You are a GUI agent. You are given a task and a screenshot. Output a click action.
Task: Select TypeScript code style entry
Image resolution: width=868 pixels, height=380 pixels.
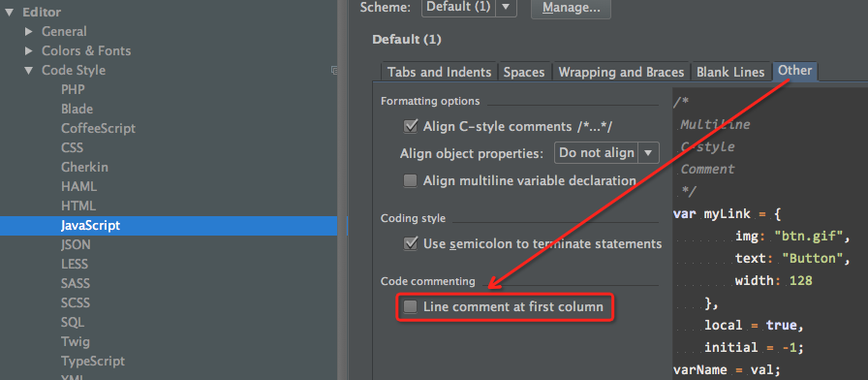(x=93, y=362)
